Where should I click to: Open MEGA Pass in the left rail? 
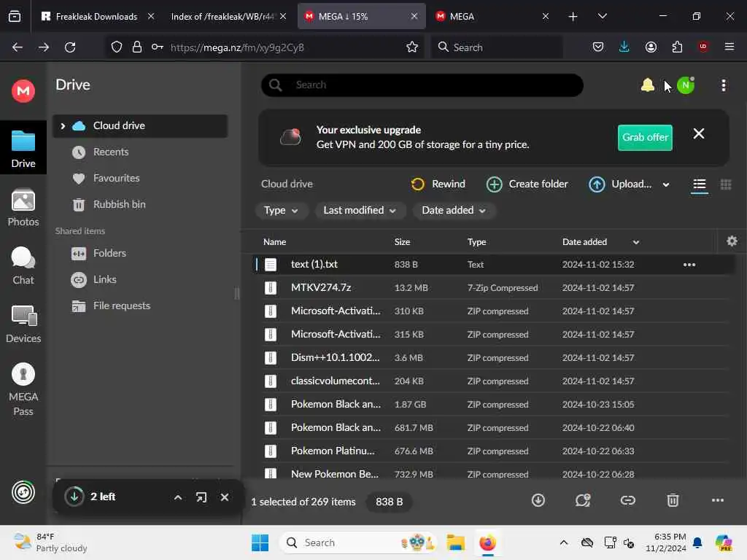[x=23, y=389]
